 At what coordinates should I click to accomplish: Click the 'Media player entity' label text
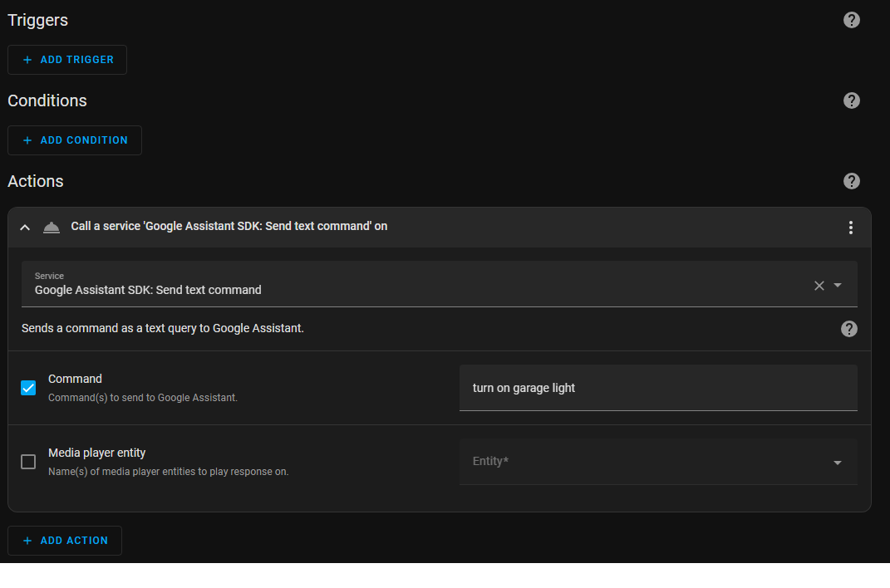pyautogui.click(x=97, y=453)
